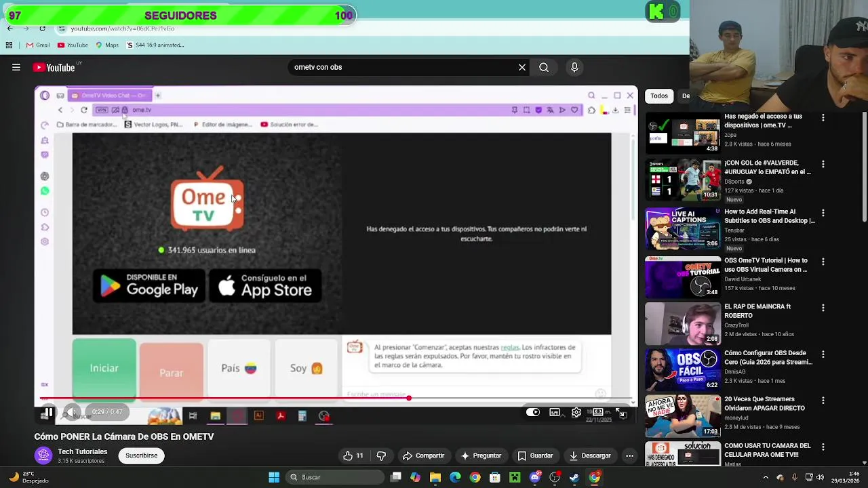Subscribe with the Suscribirse button

point(141,455)
